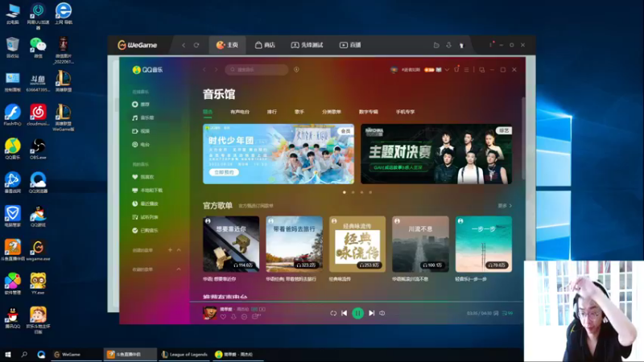Pause the playing song

pyautogui.click(x=357, y=313)
